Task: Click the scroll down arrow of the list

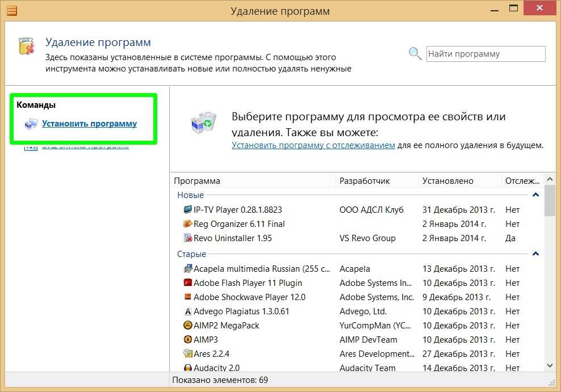Action: point(550,366)
